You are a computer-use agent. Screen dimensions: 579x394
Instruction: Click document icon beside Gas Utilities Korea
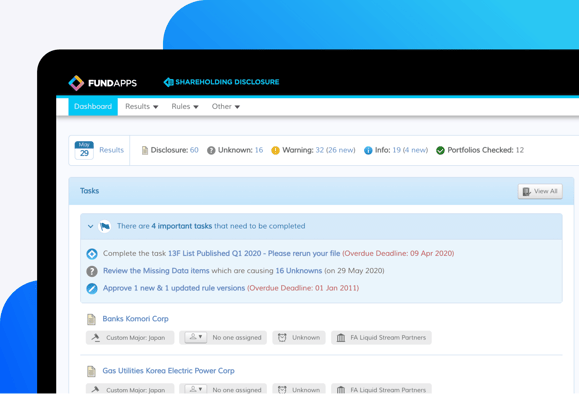(x=91, y=371)
